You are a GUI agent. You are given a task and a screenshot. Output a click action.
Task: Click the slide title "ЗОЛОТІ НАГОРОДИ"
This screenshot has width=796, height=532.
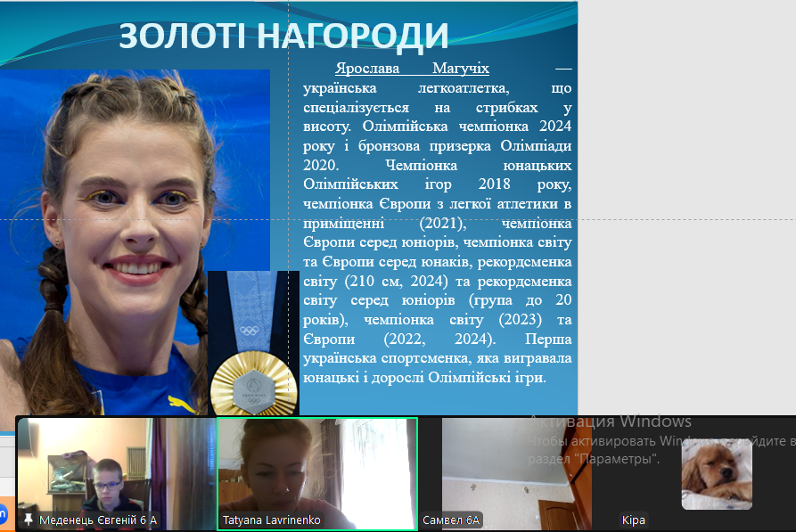[x=283, y=36]
